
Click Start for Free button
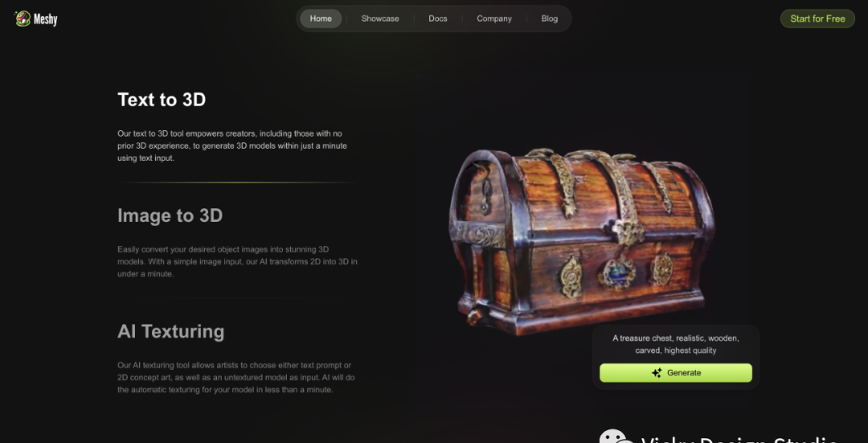(x=817, y=18)
